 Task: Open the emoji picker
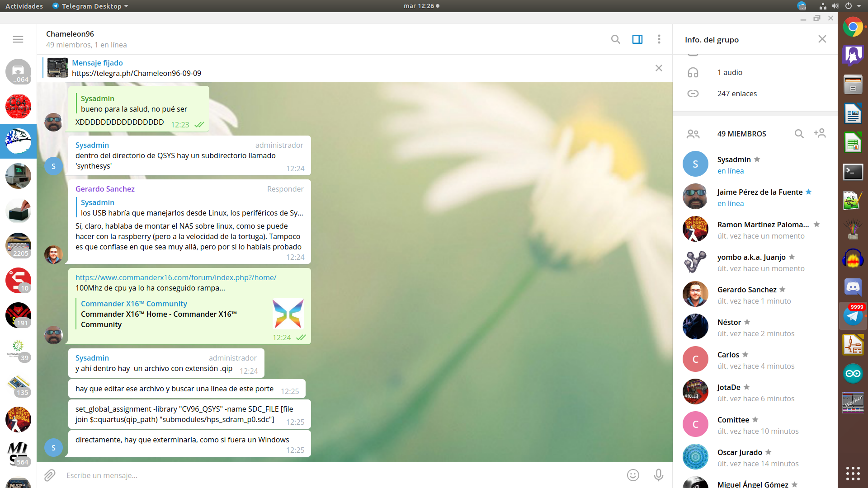[633, 475]
